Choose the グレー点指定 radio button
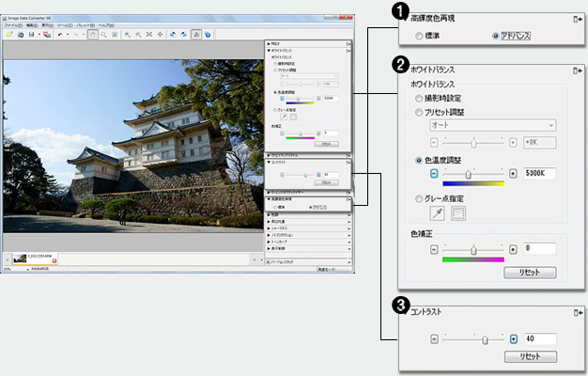The image size is (588, 376). (x=420, y=198)
